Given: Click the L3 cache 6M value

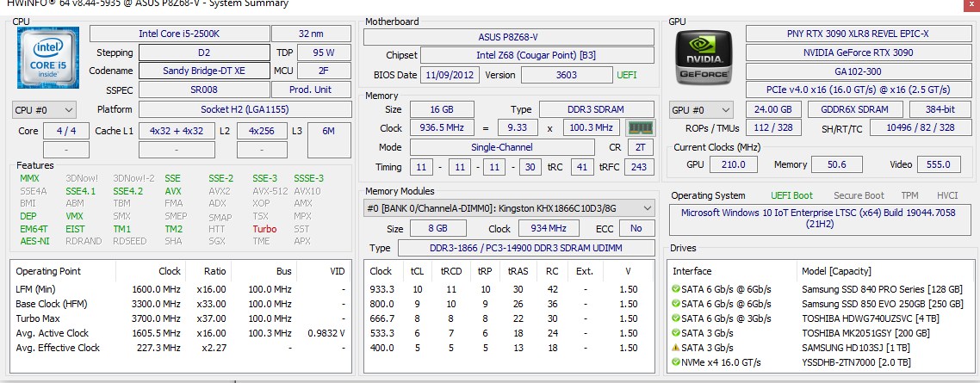Looking at the screenshot, I should tap(329, 140).
